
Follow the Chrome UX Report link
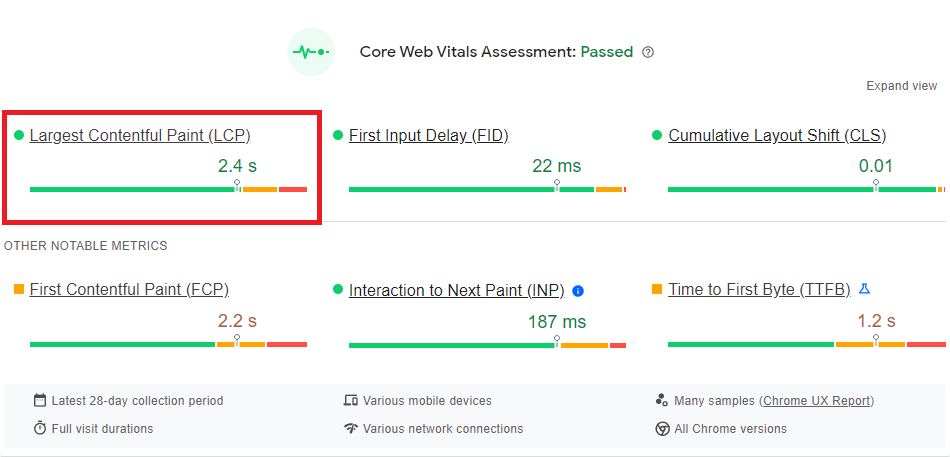pyautogui.click(x=817, y=401)
